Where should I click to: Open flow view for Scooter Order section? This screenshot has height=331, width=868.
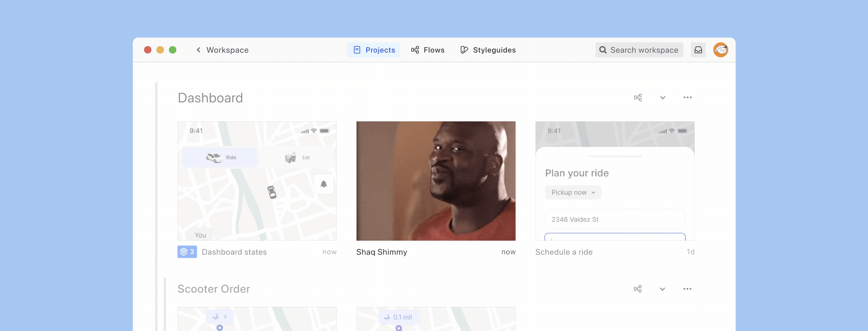pos(638,289)
